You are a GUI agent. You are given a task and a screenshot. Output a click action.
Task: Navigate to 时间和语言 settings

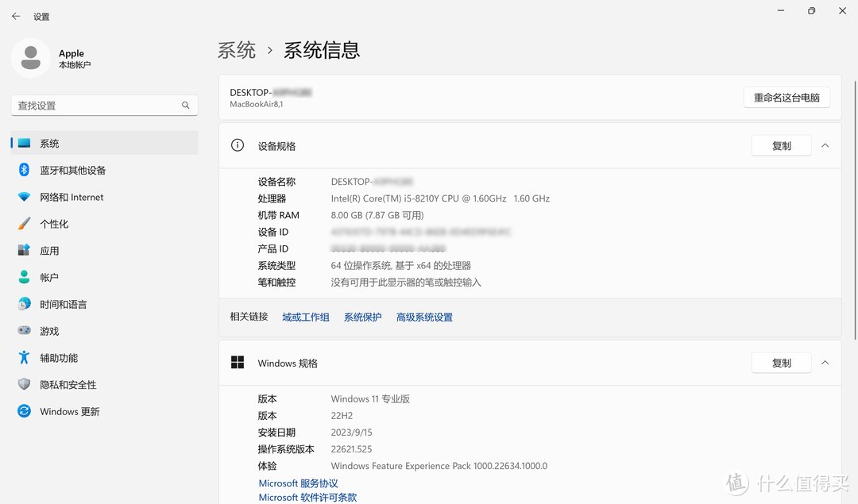click(105, 304)
